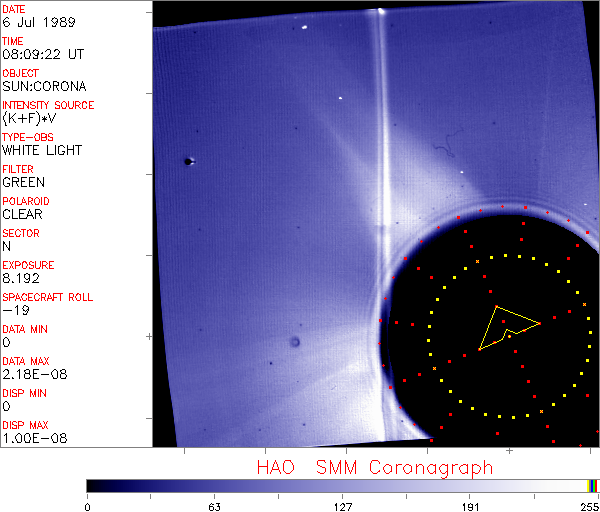Click the 127 tick label under the color bar

(x=342, y=505)
